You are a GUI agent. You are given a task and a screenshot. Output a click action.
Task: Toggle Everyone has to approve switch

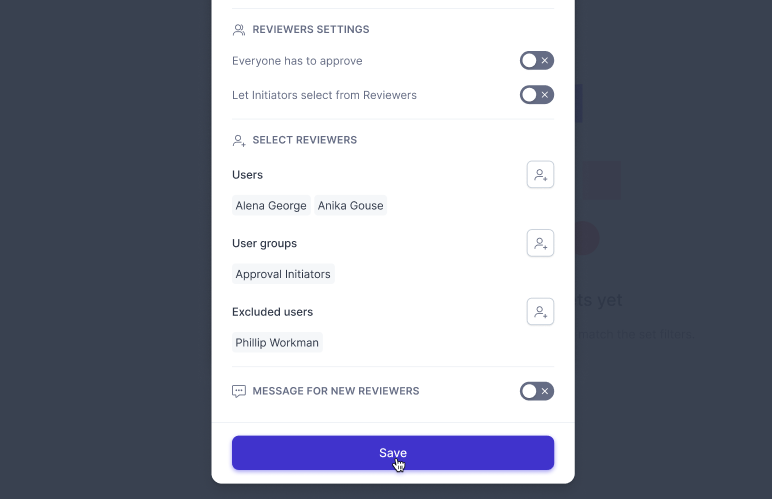coord(537,61)
